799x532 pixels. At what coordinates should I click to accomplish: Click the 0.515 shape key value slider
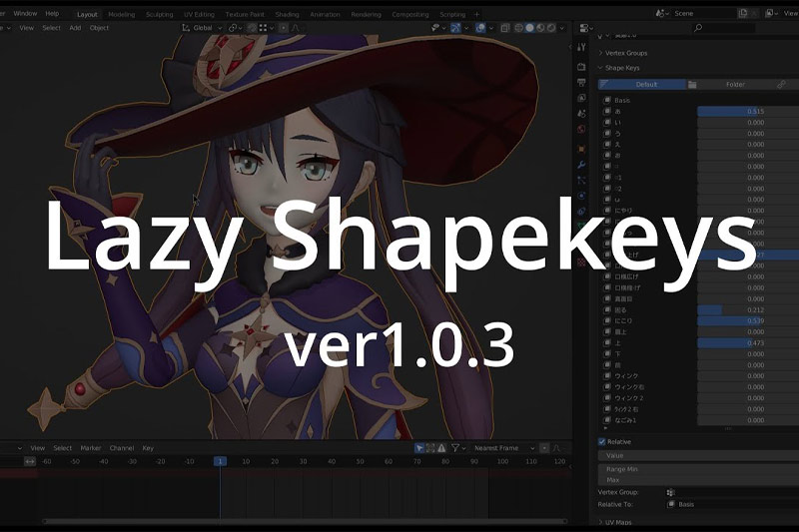pyautogui.click(x=748, y=111)
